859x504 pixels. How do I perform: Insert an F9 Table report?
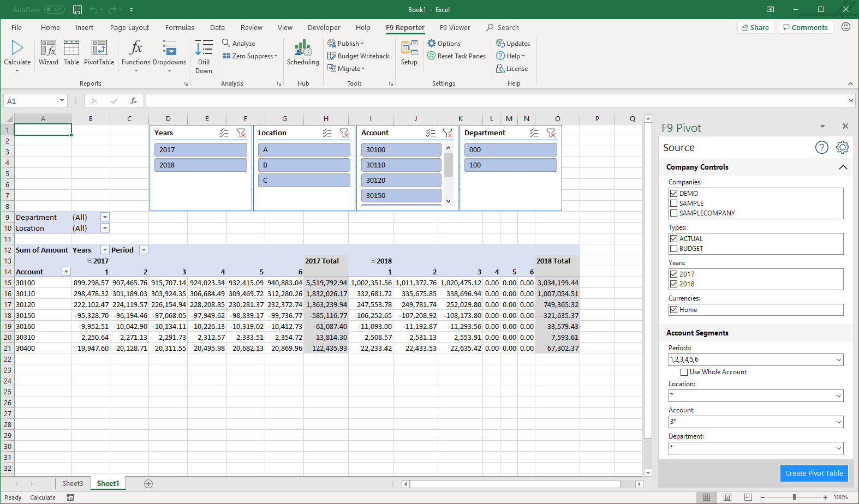point(71,52)
